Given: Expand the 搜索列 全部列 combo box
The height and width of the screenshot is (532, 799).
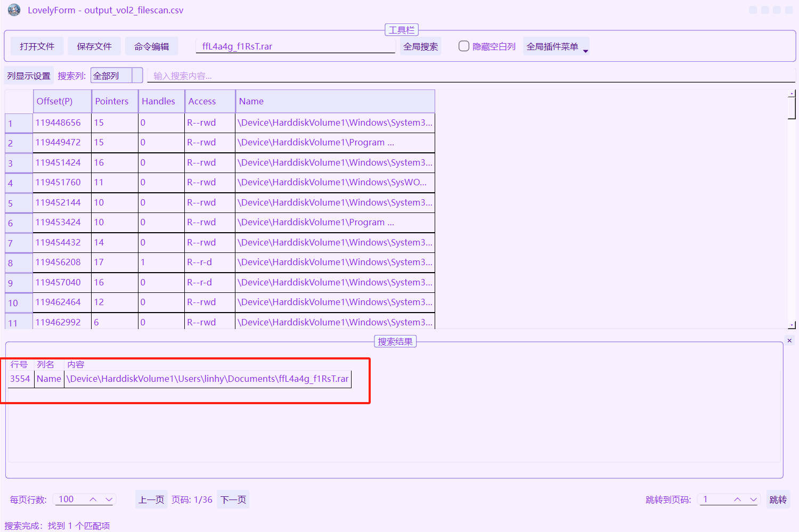Looking at the screenshot, I should 117,76.
